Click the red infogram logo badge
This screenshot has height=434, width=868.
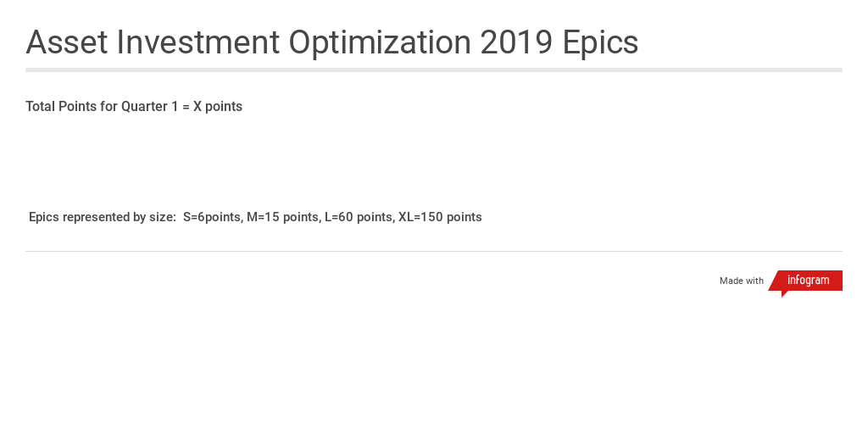point(808,281)
